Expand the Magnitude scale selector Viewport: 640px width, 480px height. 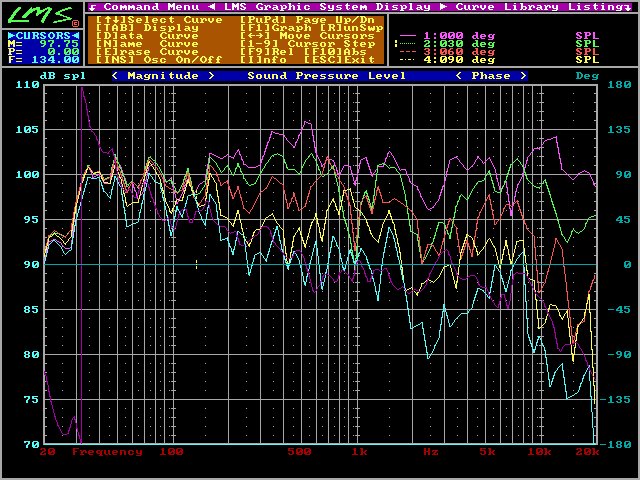click(x=163, y=76)
